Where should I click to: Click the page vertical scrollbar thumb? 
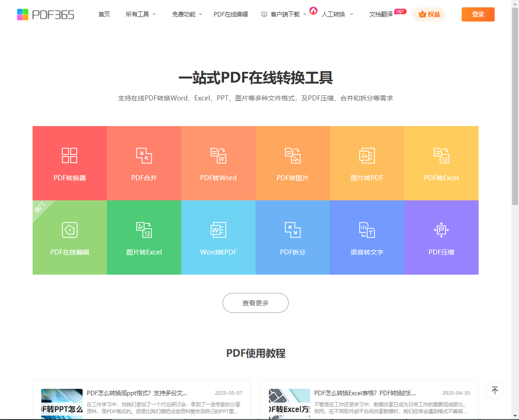(515, 106)
